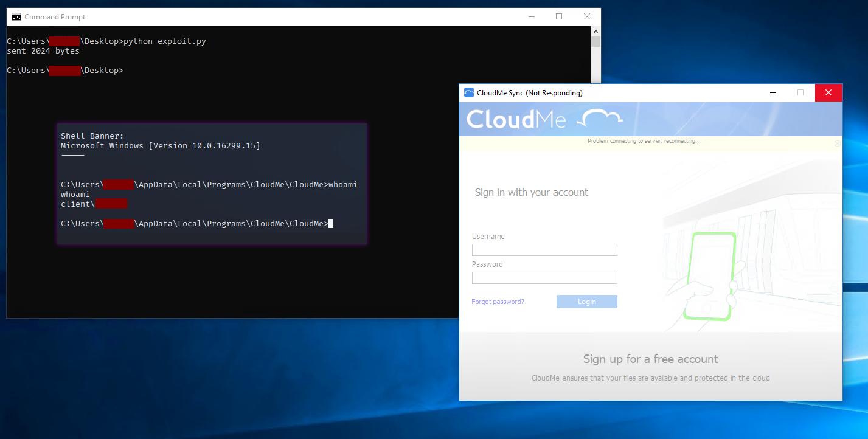The width and height of the screenshot is (868, 439).
Task: Click the 'Shell Banner:' text
Action: point(92,136)
